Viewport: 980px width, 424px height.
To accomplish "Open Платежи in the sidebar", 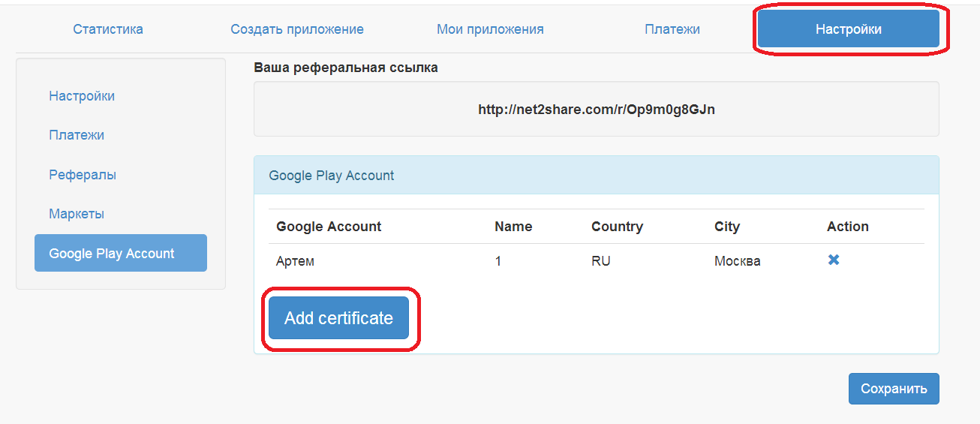I will pos(77,135).
